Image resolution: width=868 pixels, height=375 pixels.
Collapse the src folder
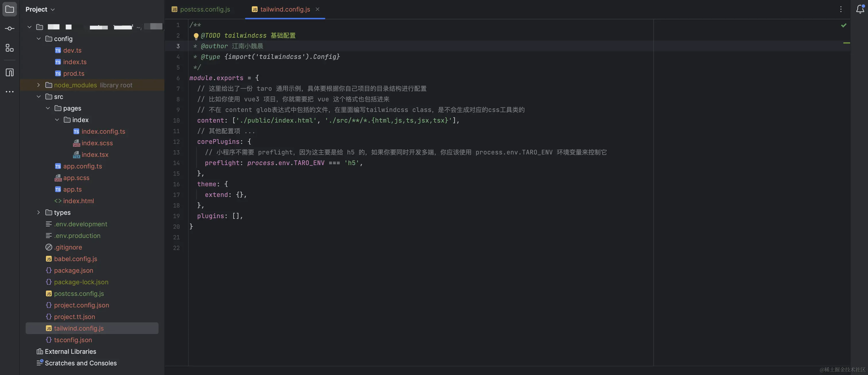(x=38, y=96)
